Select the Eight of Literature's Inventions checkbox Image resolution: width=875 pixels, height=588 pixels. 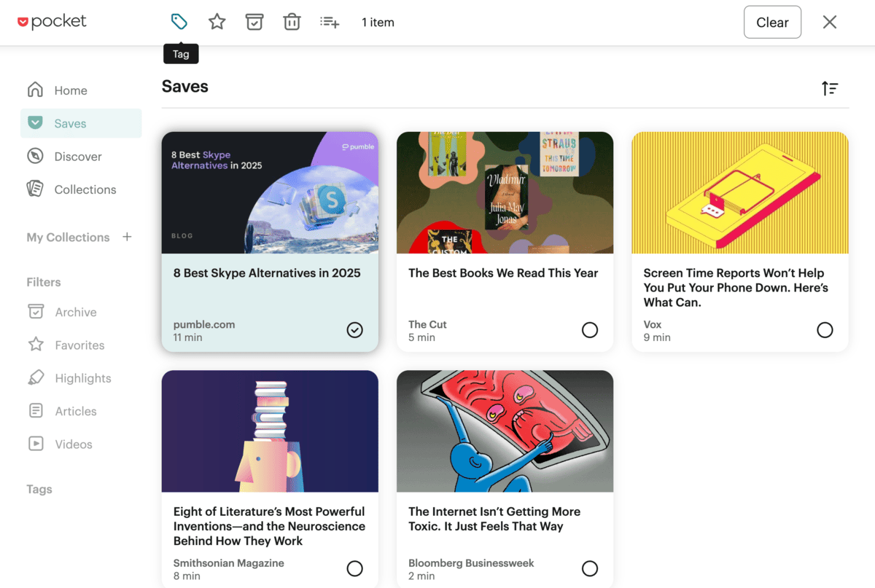coord(354,568)
